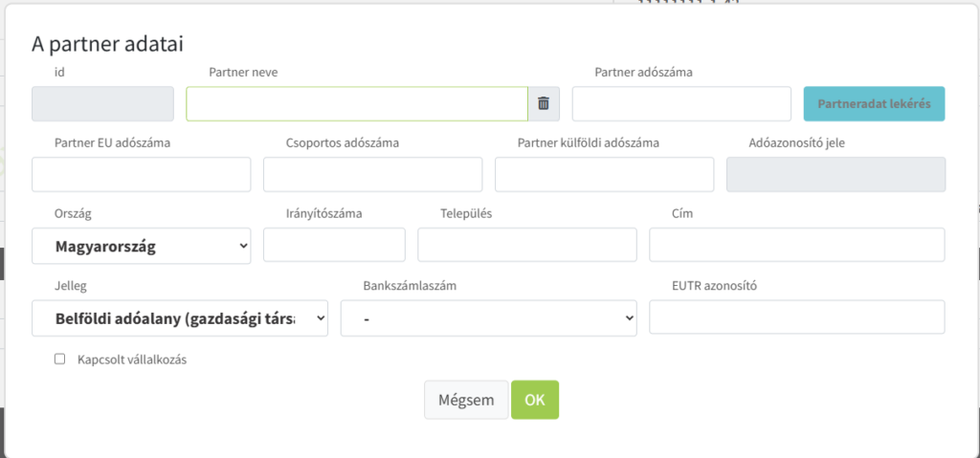Click the greyed Adóazonosító jele field
The height and width of the screenshot is (458, 980).
(x=835, y=175)
